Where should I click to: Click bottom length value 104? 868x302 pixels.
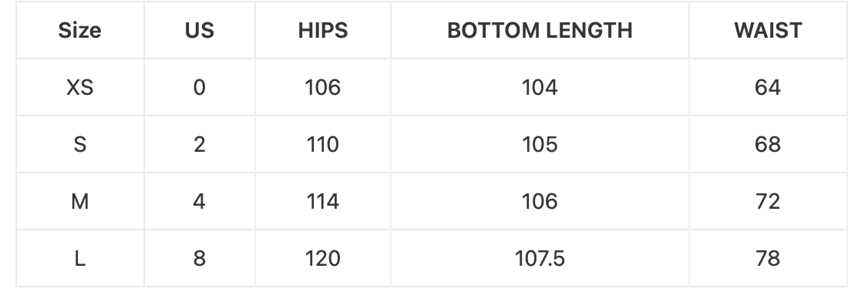(x=540, y=87)
